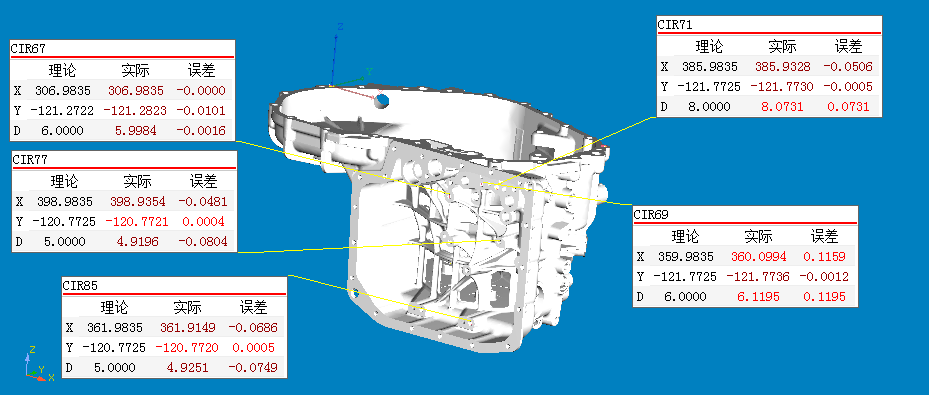Click Y error value -0.0101 in CIR67

click(201, 110)
